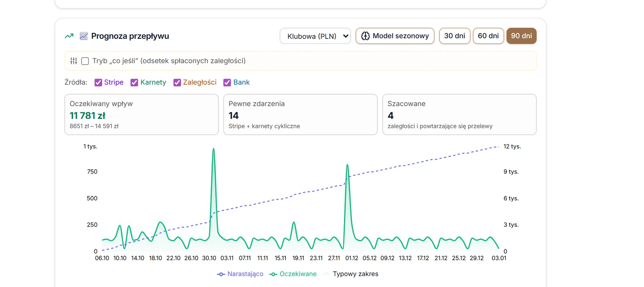This screenshot has width=644, height=287.
Task: Click the 03.01 date on the chart axis
Action: tap(499, 258)
